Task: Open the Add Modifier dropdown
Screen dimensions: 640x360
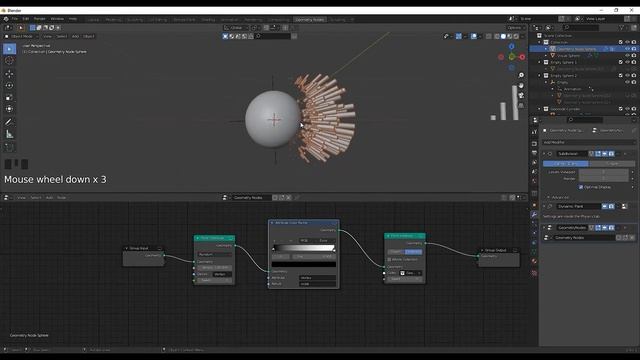Action: pos(589,142)
